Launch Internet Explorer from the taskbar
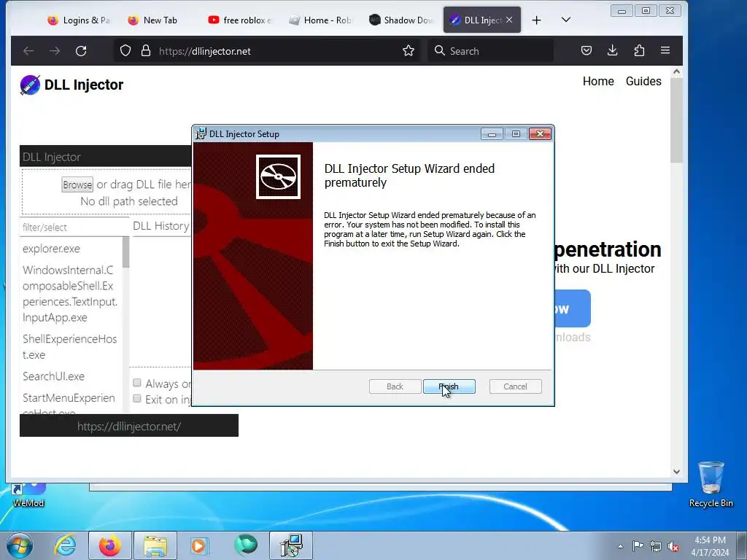Image resolution: width=747 pixels, height=560 pixels. click(65, 545)
